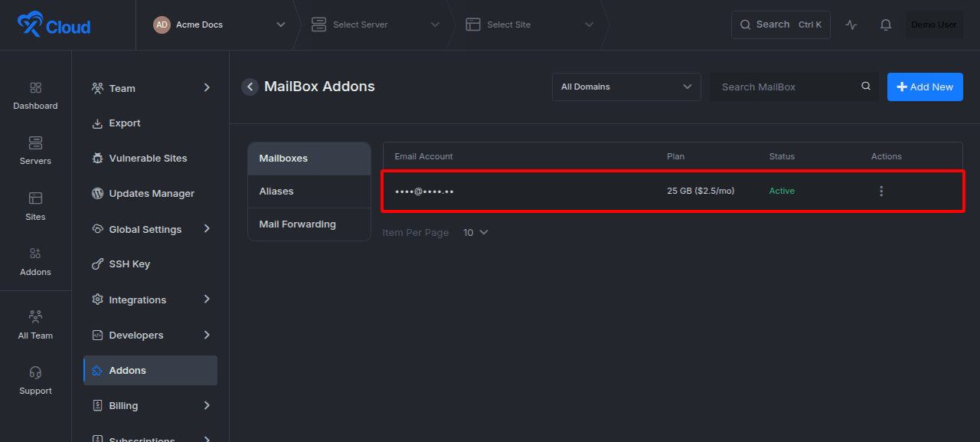Switch to the Mail Forwarding tab

(x=309, y=224)
